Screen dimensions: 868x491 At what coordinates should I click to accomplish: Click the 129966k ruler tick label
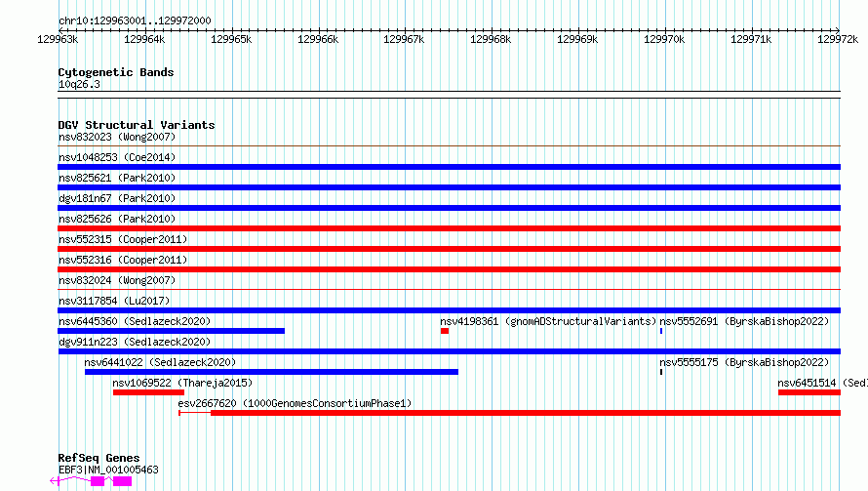[x=318, y=39]
